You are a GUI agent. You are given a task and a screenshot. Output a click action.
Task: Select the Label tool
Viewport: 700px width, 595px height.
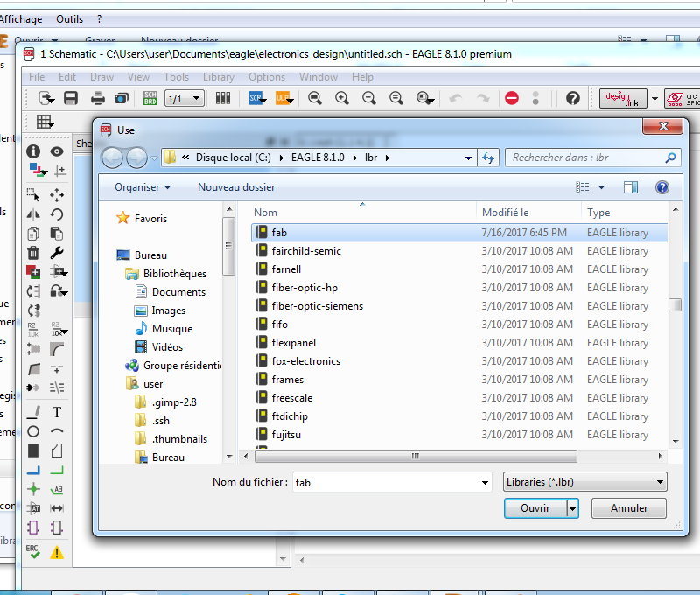57,489
